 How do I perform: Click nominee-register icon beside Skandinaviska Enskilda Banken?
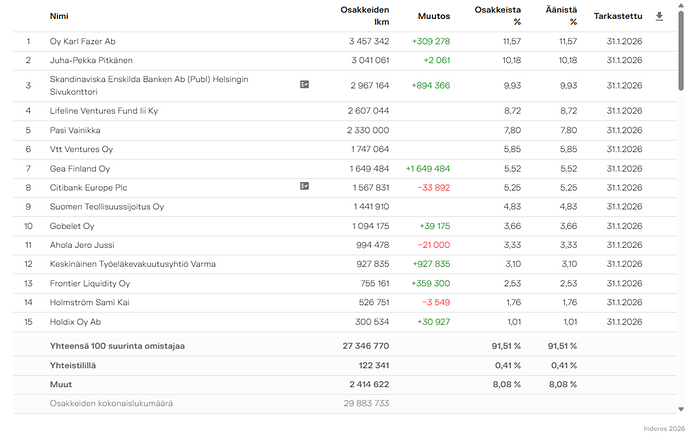pos(304,85)
